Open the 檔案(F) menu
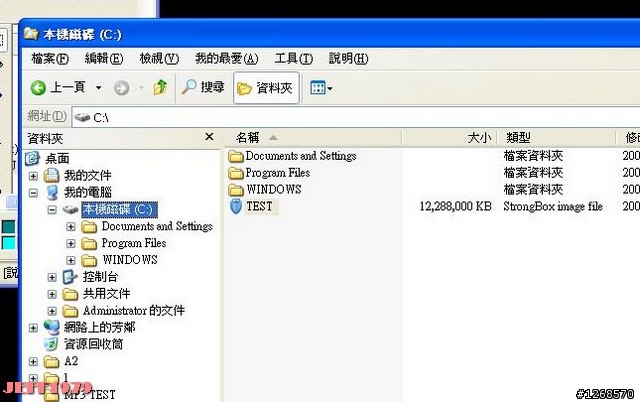The image size is (640, 402). click(50, 59)
